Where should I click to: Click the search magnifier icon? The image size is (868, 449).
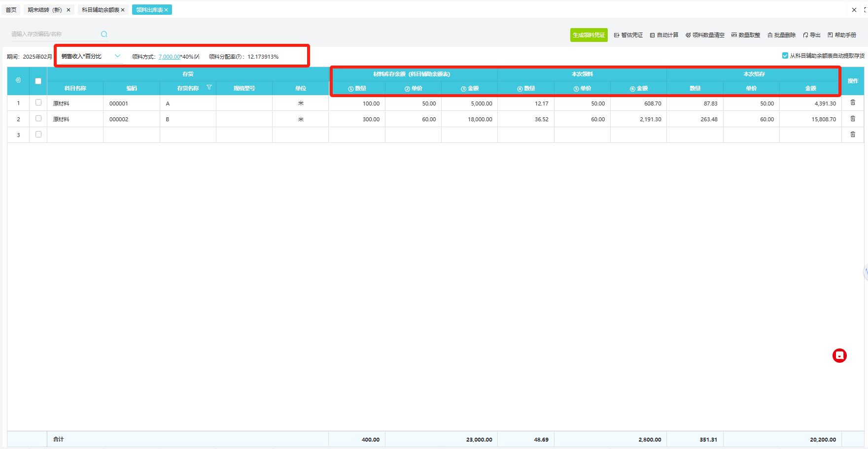(104, 34)
